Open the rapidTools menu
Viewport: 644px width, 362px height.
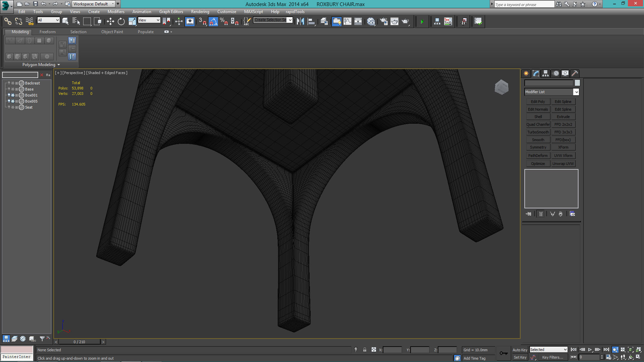pos(295,12)
